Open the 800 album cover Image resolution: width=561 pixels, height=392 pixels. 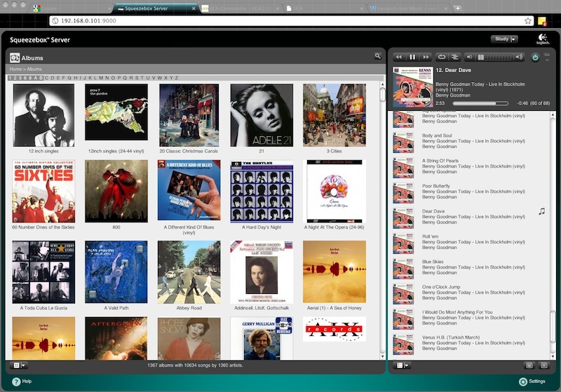(116, 191)
